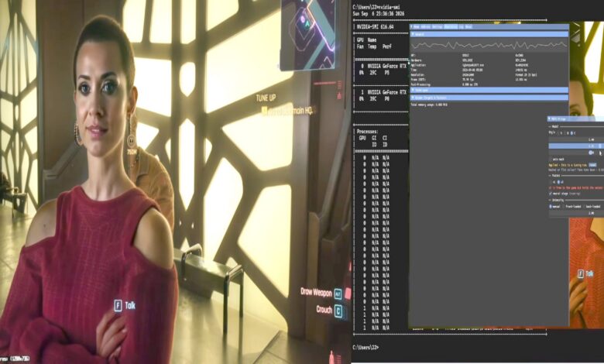
Task: Collapse the General statistics section header
Action: tap(489, 34)
